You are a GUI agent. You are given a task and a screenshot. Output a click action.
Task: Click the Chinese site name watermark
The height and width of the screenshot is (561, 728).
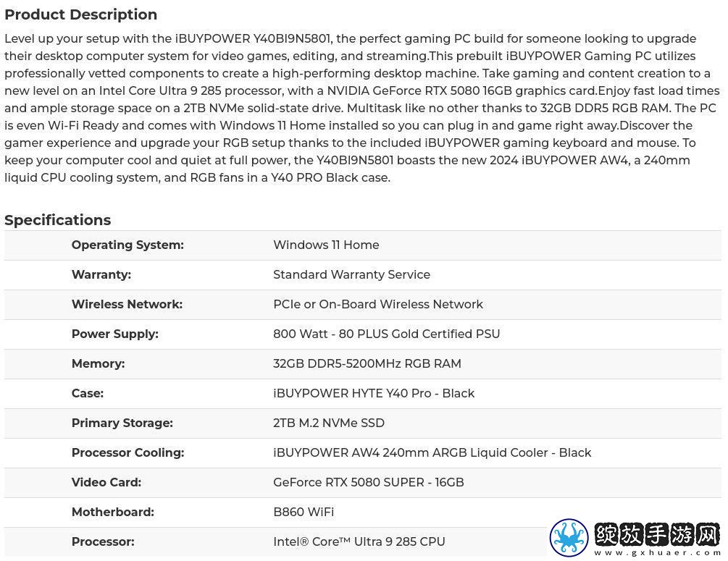click(x=658, y=534)
